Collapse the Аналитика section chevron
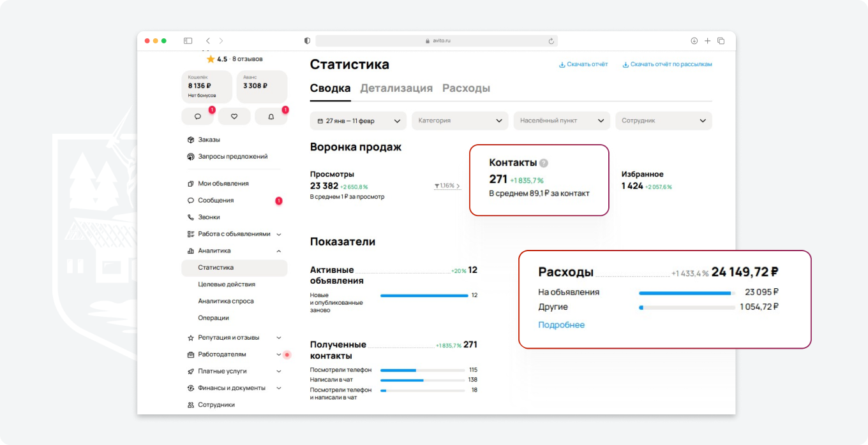Viewport: 868px width, 445px height. [279, 251]
